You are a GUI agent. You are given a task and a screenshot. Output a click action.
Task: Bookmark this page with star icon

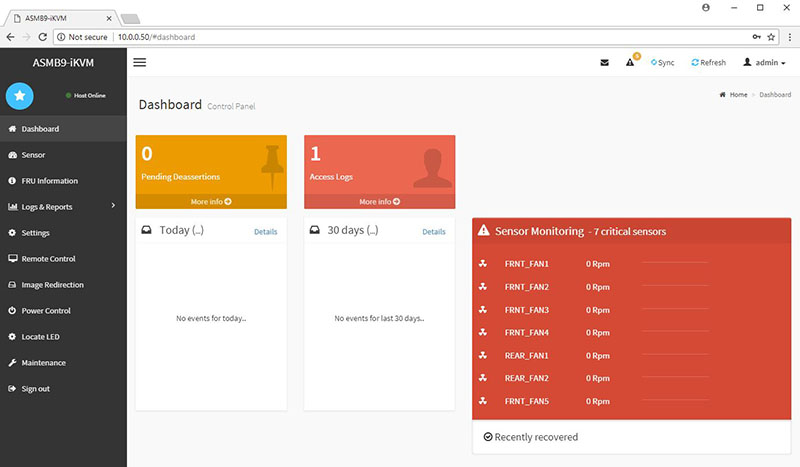pyautogui.click(x=769, y=36)
